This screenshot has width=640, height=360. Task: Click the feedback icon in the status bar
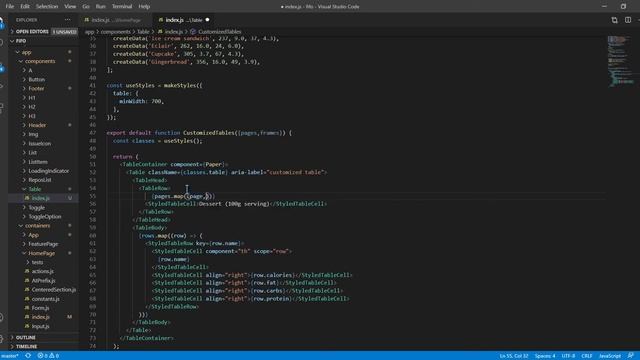point(631,356)
